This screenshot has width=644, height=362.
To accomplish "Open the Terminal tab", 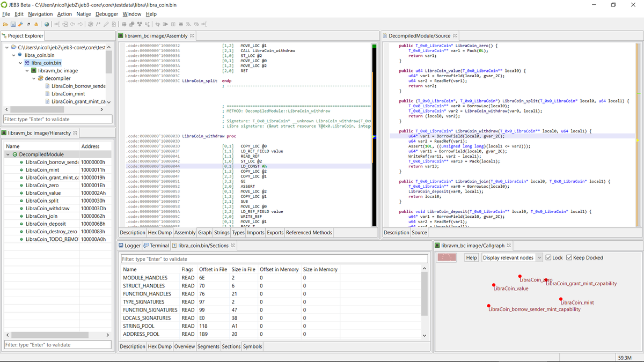I will pos(156,246).
